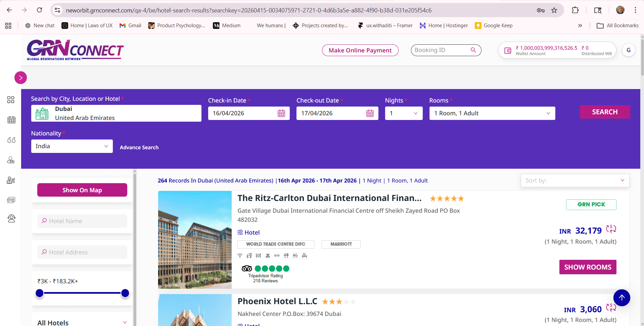Click the Check-in Date calendar icon
This screenshot has width=644, height=326.
[x=281, y=113]
